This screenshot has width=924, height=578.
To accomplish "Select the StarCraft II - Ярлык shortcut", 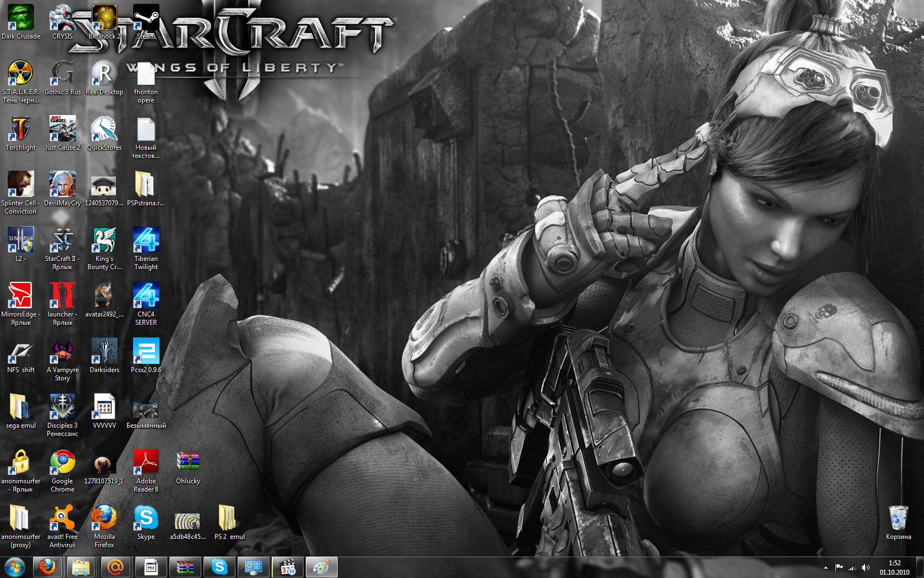I will (x=63, y=248).
